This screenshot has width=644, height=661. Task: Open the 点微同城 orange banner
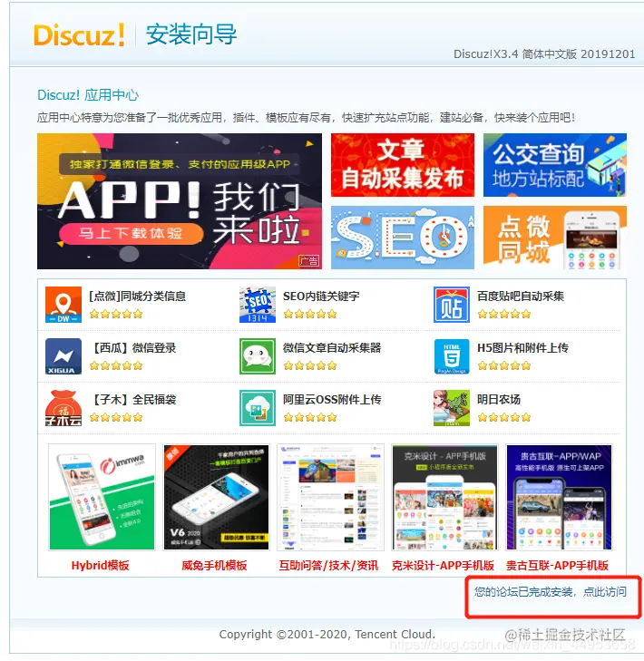[x=555, y=238]
